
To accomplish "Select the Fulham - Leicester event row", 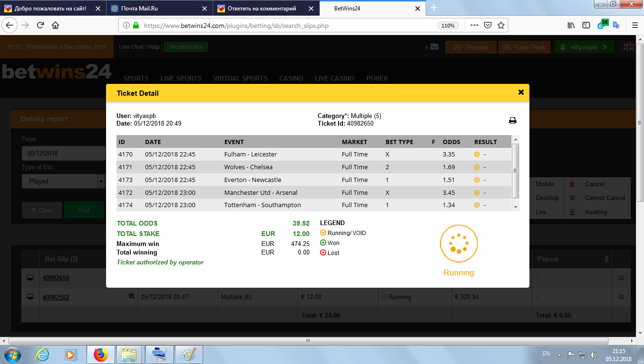I will pos(314,154).
